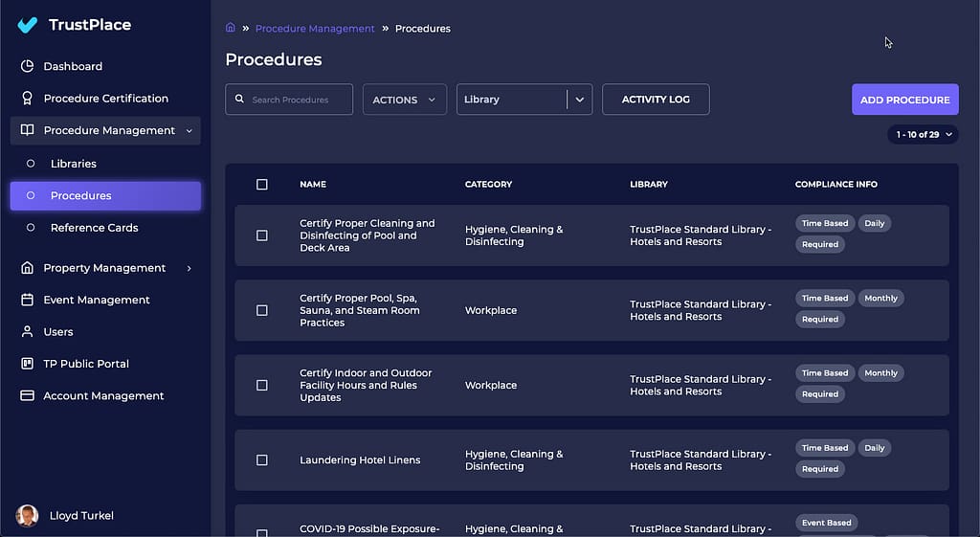Click the Procedure Management breadcrumb link
Screen dimensions: 980x537
[315, 28]
